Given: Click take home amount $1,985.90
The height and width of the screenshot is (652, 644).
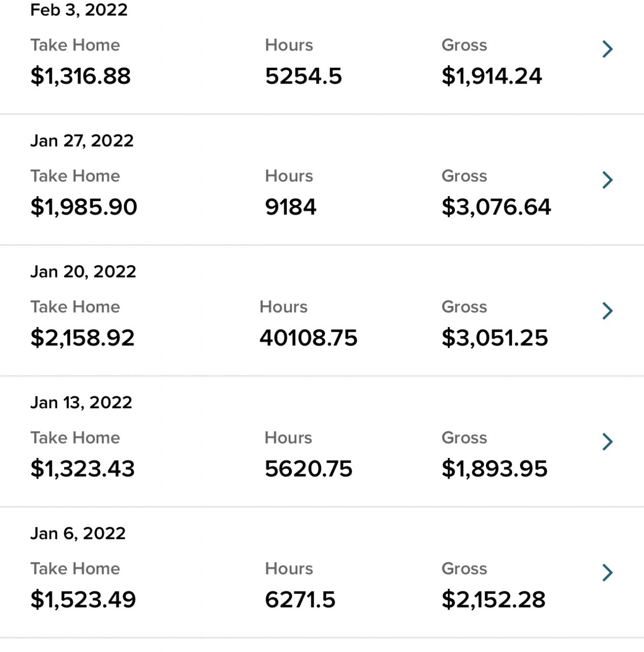Looking at the screenshot, I should point(84,207).
